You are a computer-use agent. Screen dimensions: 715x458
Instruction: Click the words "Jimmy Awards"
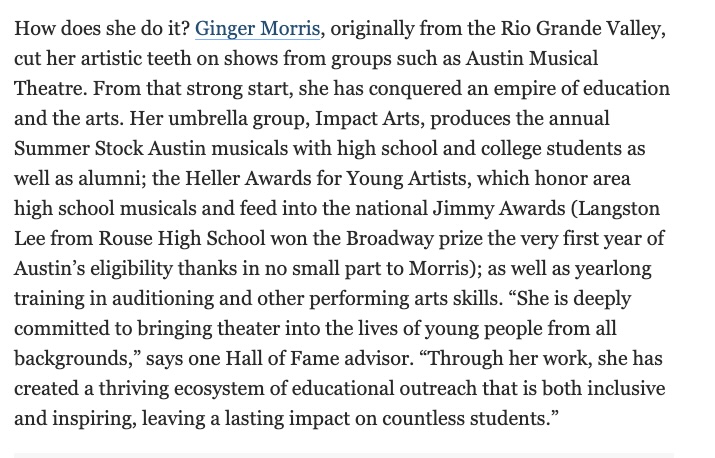[499, 208]
